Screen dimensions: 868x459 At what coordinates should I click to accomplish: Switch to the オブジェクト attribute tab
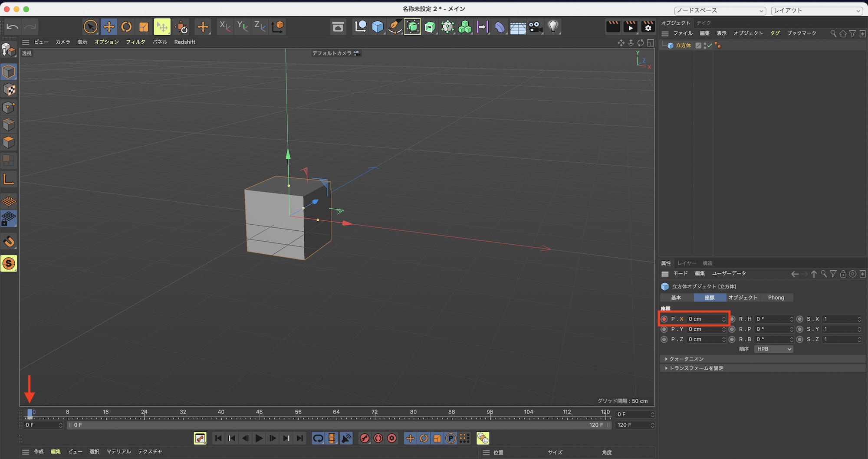pos(743,298)
